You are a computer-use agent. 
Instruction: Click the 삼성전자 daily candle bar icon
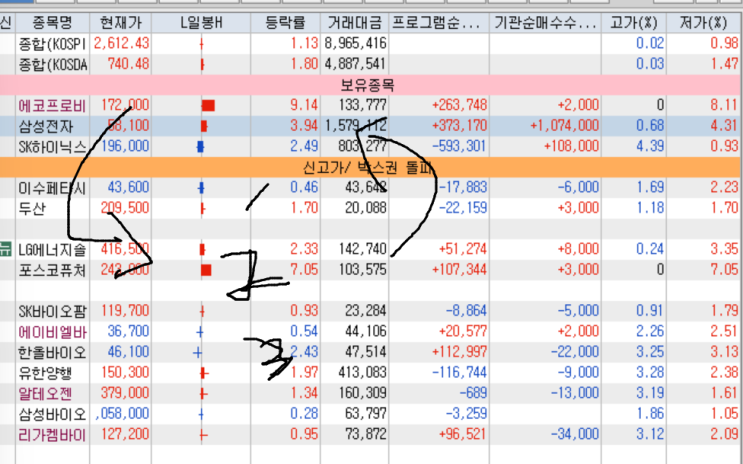point(204,126)
